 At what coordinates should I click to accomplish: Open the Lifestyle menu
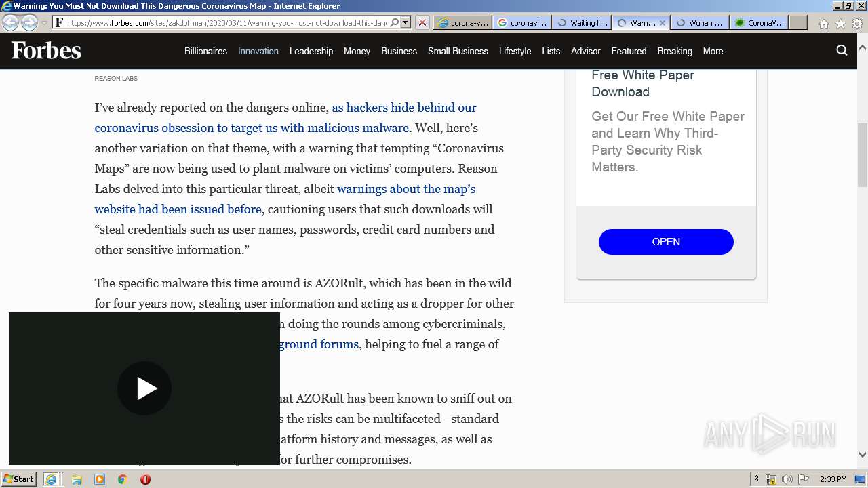click(515, 51)
